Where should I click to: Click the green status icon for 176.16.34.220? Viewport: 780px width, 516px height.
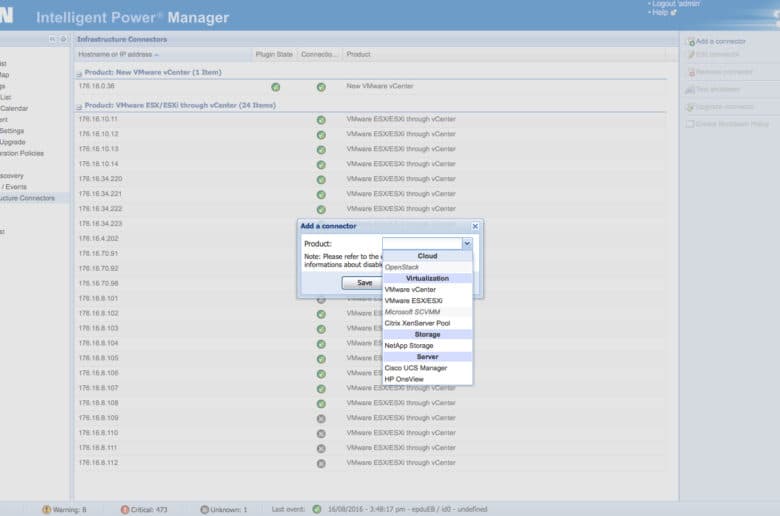[x=321, y=180]
